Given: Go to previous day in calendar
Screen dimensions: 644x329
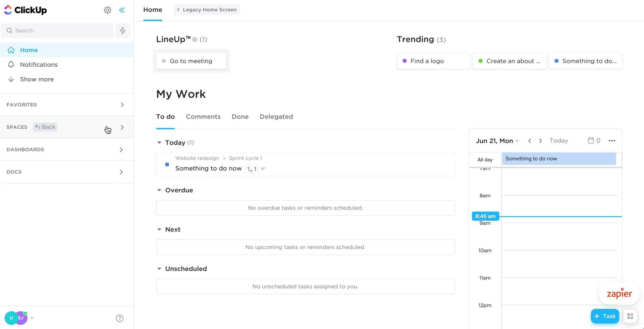Looking at the screenshot, I should click(529, 141).
